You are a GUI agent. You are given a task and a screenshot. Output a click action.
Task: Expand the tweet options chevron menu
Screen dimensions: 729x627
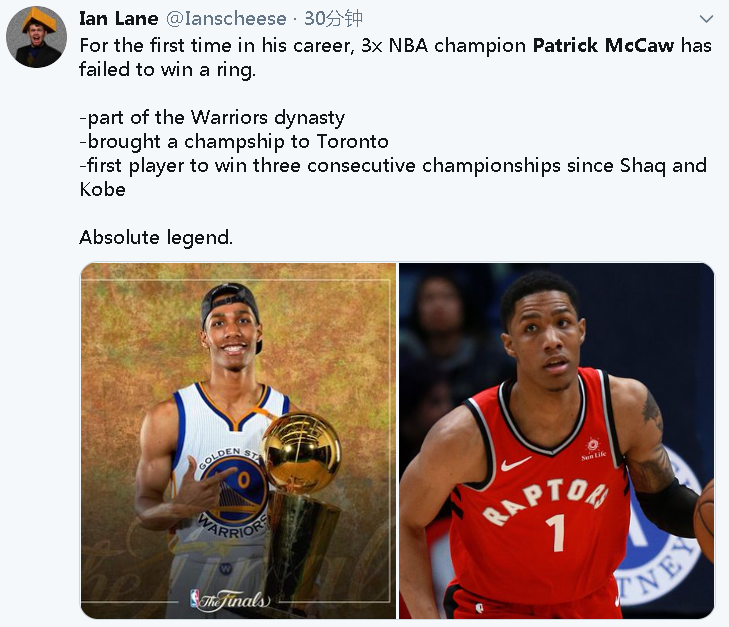[706, 19]
